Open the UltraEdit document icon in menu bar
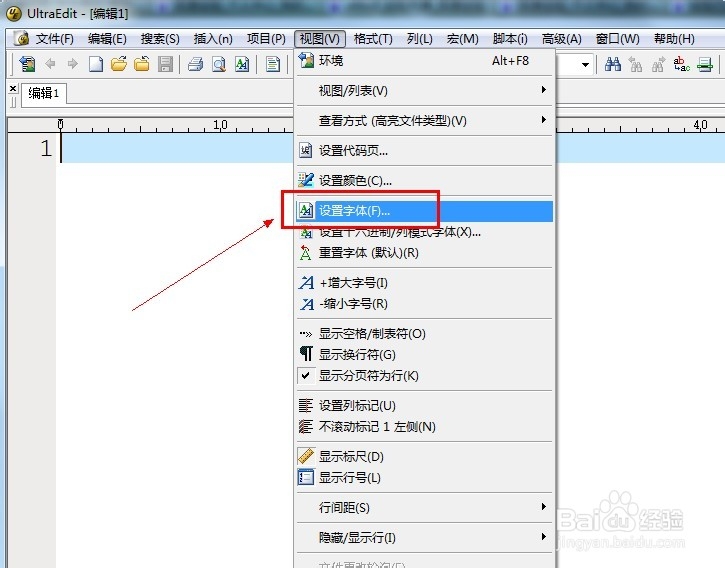 (21, 38)
